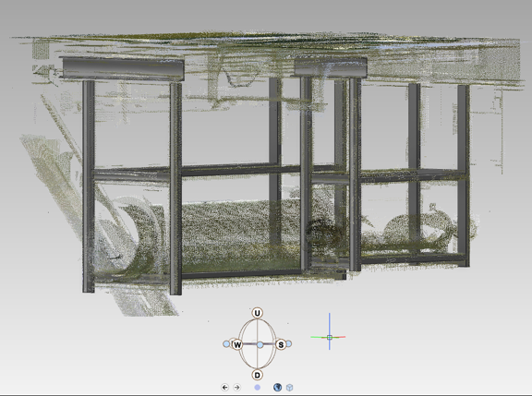Go to previous view with back arrow
The width and height of the screenshot is (532, 396).
(224, 387)
